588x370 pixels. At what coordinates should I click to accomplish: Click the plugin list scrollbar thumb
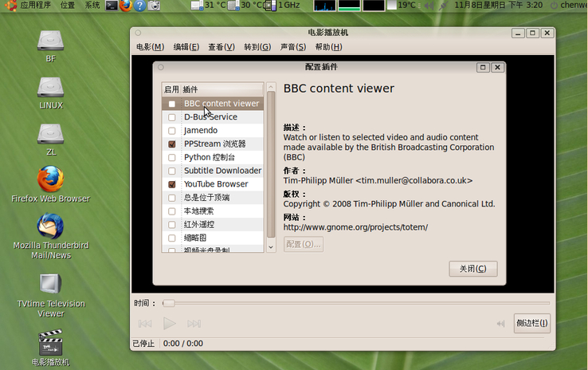(x=271, y=165)
